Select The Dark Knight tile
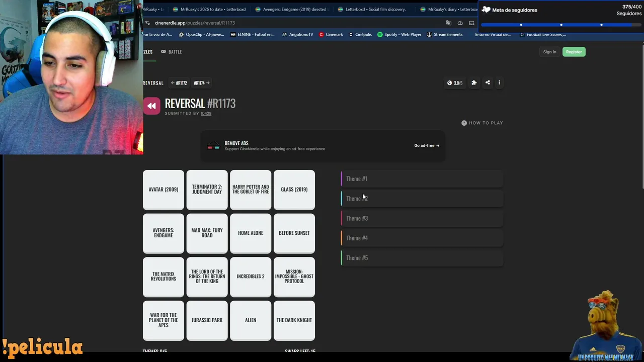Image resolution: width=644 pixels, height=362 pixels. point(294,320)
